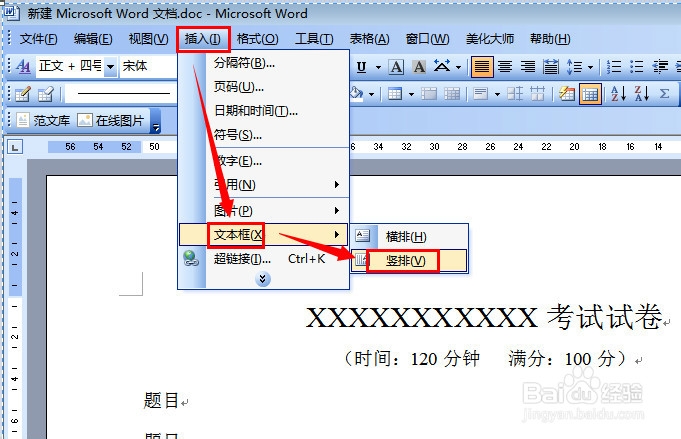The image size is (681, 439).
Task: Open the 美化大师 menu
Action: (490, 39)
